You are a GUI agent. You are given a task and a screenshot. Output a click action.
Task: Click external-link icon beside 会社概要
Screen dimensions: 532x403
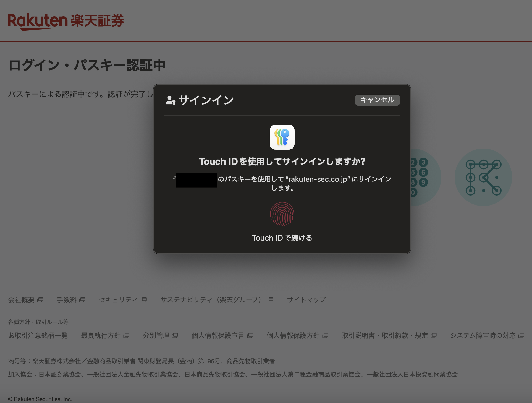pyautogui.click(x=40, y=300)
